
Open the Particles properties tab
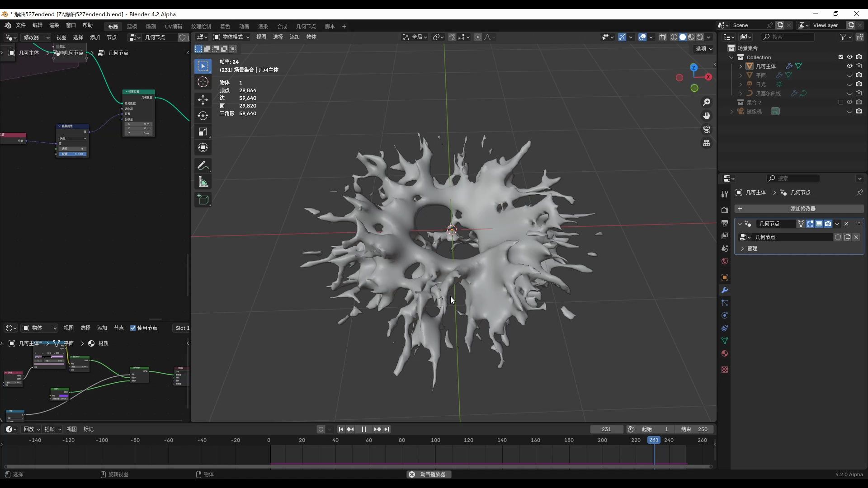coord(725,303)
